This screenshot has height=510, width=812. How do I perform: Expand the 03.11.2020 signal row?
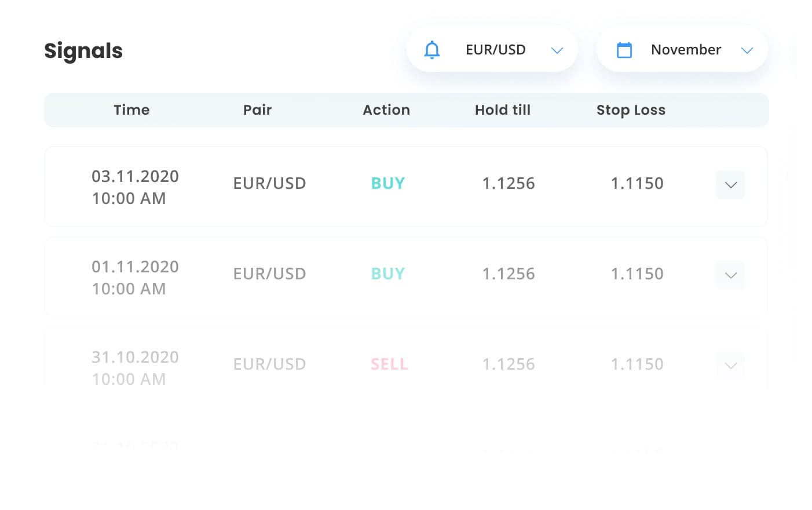click(x=730, y=185)
